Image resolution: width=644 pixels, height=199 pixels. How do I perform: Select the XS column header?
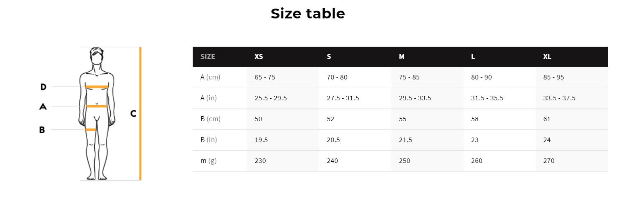[259, 57]
